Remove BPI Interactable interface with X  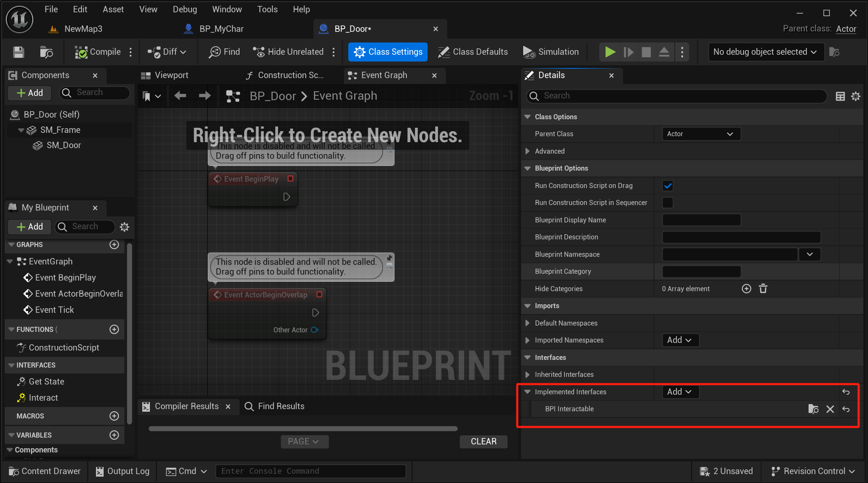tap(830, 409)
